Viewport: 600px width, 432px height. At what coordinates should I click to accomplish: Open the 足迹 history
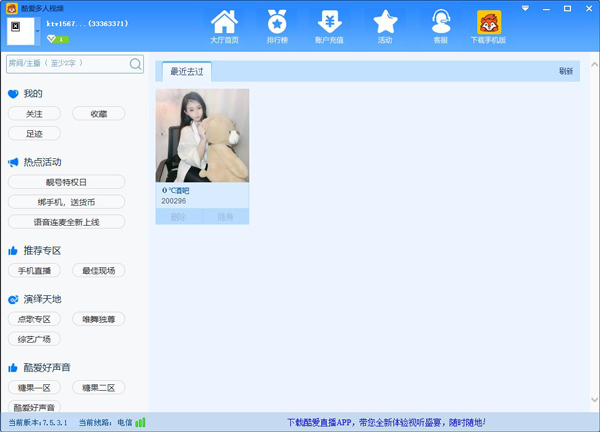tap(34, 134)
